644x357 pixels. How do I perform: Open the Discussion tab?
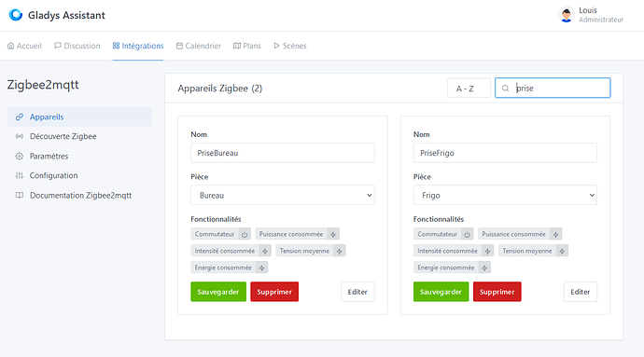(77, 46)
